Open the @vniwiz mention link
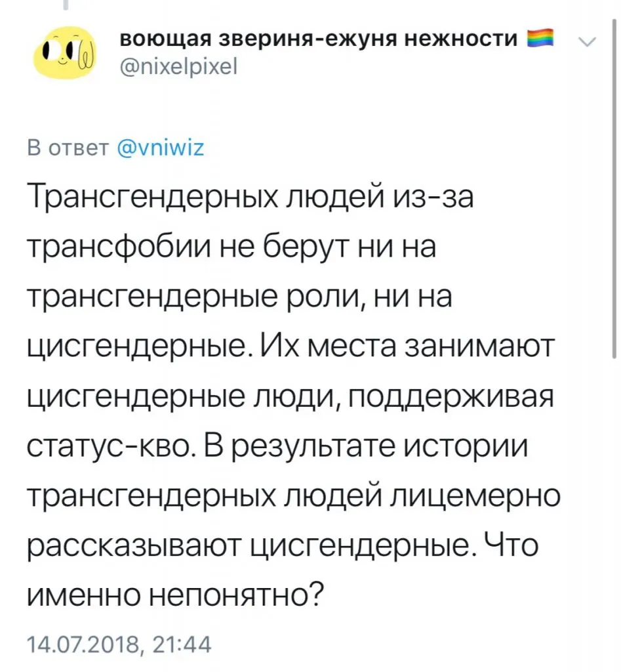This screenshot has height=672, width=621. 160,149
